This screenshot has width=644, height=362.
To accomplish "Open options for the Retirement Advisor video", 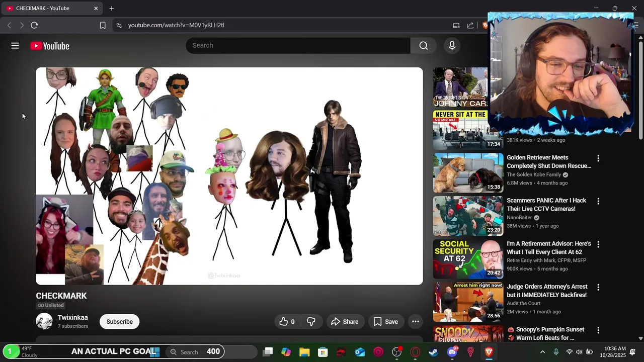I will [598, 244].
